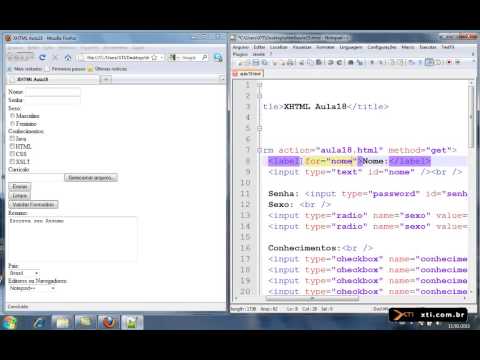The image size is (480, 360).
Task: Collapse the form fold marker on line 7
Action: tap(259, 150)
